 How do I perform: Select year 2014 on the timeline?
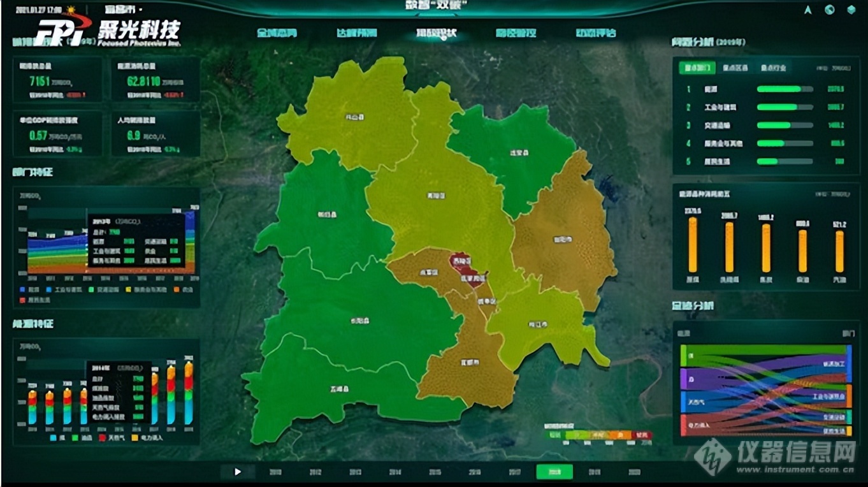tap(395, 472)
